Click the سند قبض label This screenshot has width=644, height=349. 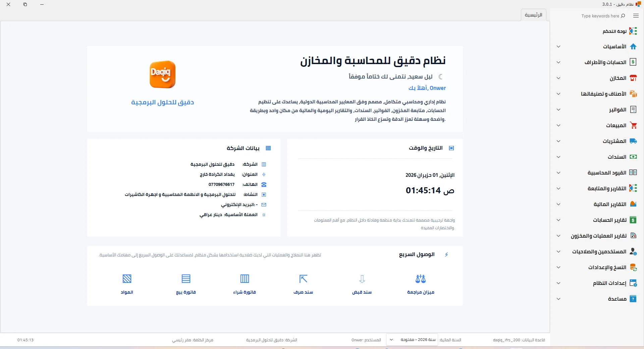tap(362, 292)
